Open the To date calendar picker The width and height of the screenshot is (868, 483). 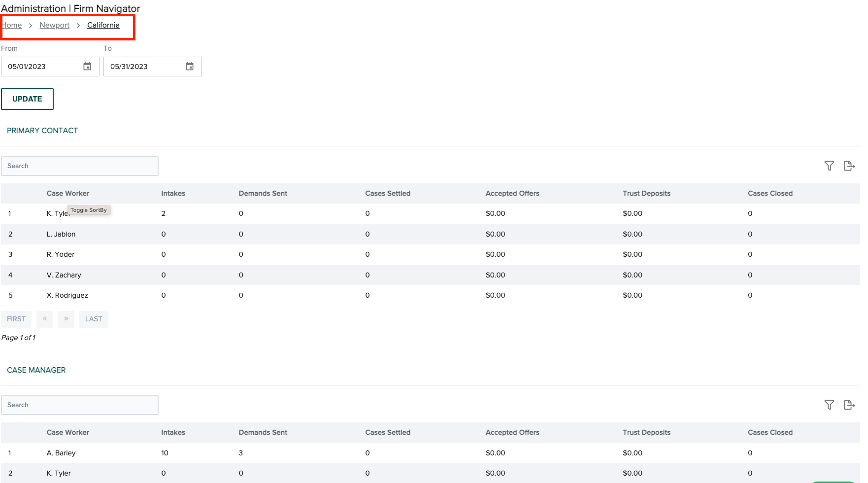[190, 67]
